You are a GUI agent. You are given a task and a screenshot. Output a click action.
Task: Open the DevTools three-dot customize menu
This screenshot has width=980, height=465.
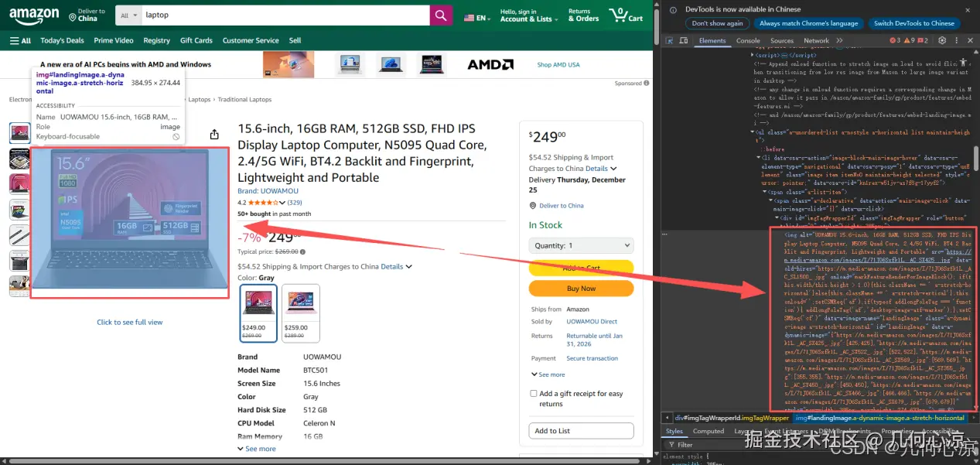pos(956,40)
